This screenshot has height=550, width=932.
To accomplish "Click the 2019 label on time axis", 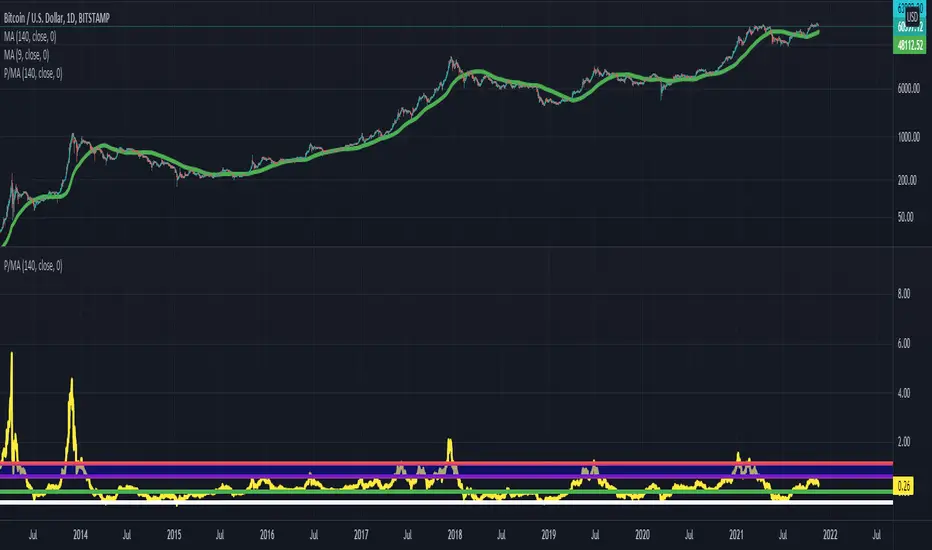I will tap(549, 535).
